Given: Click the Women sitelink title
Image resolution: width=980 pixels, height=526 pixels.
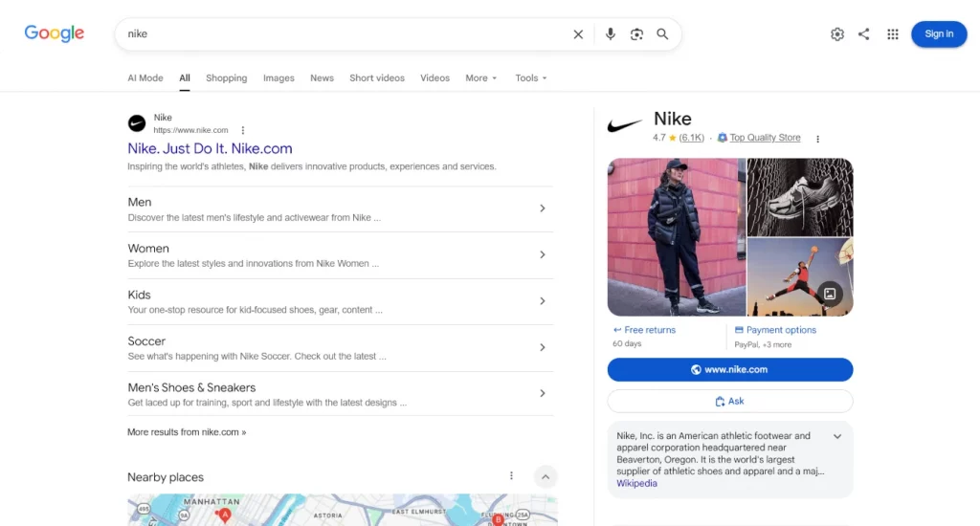Looking at the screenshot, I should (x=148, y=249).
